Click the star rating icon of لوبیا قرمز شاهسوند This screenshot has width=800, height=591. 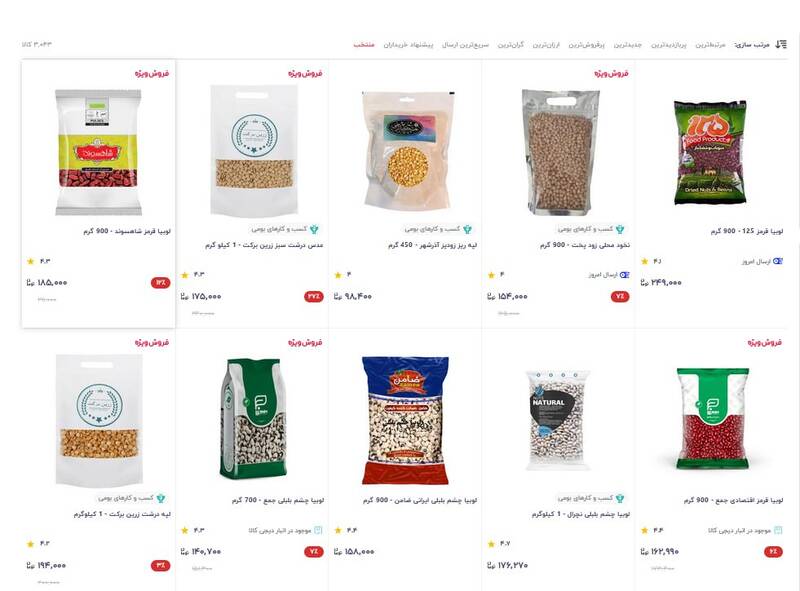coord(31,261)
